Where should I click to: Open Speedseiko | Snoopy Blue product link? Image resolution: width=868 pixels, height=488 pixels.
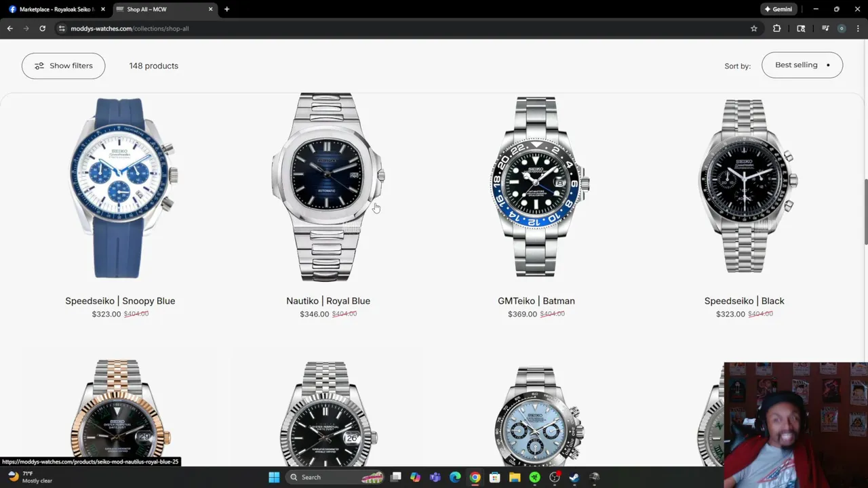120,301
